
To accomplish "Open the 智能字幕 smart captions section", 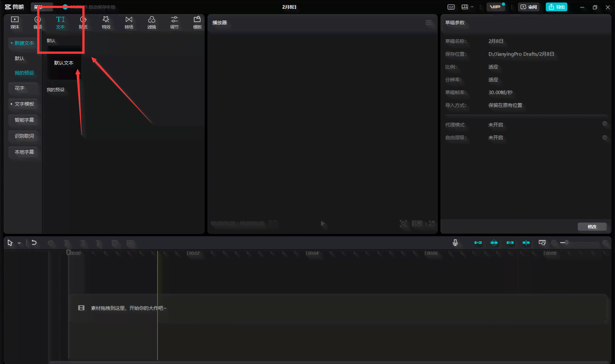I will pos(23,120).
